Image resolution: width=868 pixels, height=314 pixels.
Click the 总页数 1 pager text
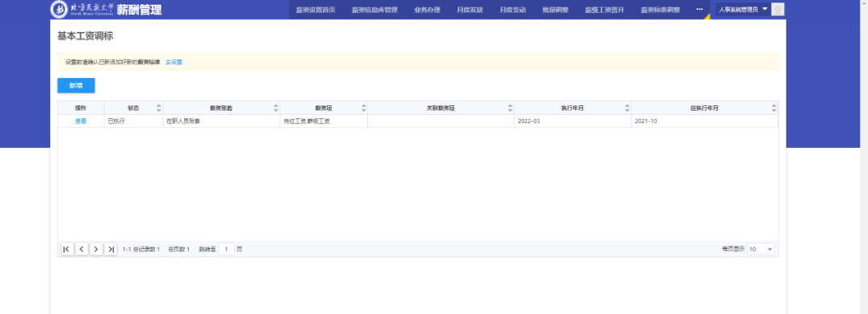coord(178,249)
